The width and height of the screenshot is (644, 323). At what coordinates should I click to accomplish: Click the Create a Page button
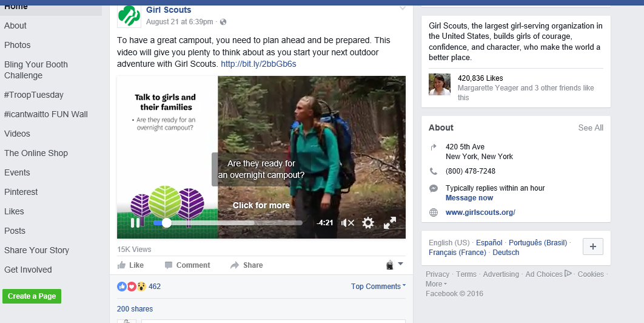(32, 296)
